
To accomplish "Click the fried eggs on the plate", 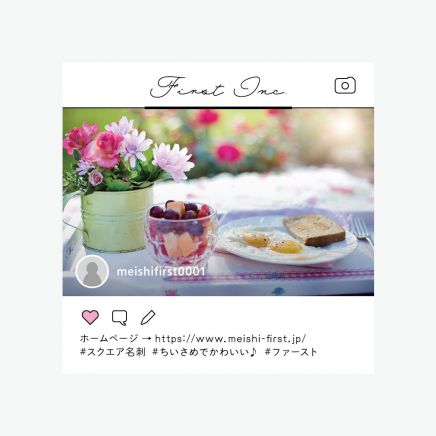I will pos(272,243).
